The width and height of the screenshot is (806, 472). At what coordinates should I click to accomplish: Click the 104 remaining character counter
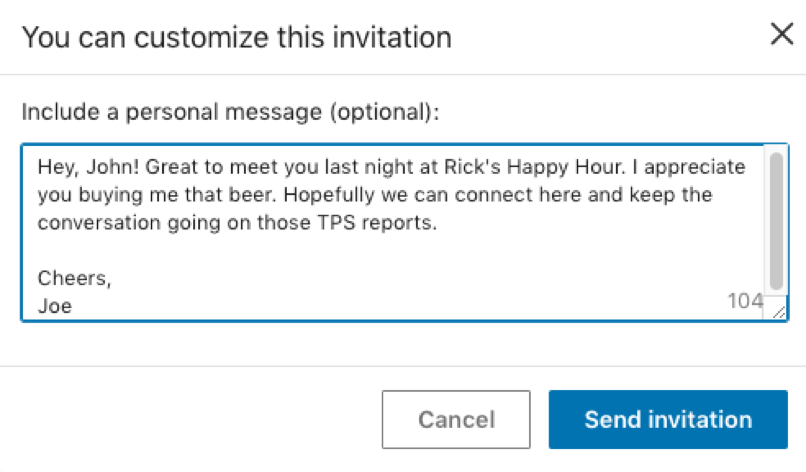745,300
